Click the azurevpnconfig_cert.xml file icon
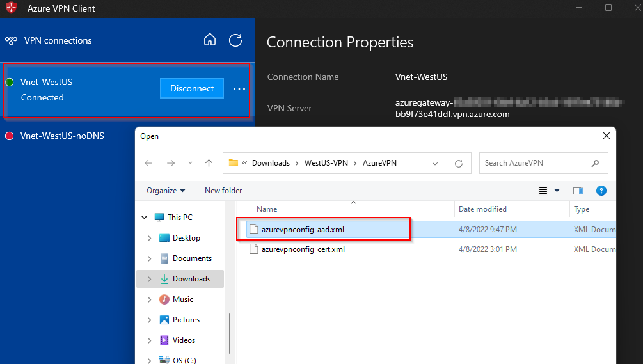Image resolution: width=643 pixels, height=364 pixels. coord(254,249)
